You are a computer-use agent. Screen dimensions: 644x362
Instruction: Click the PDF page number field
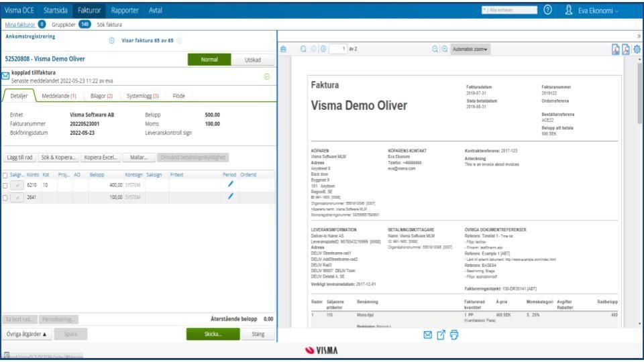click(x=338, y=49)
